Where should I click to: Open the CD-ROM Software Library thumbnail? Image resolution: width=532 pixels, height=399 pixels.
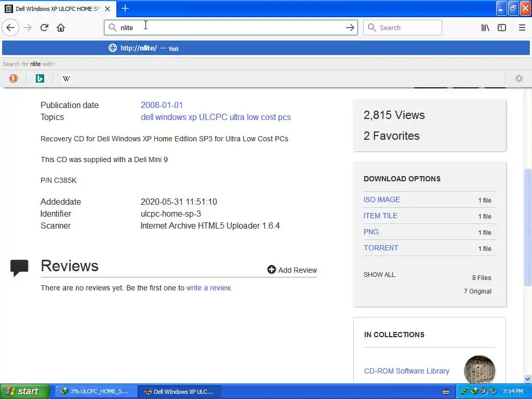(479, 370)
